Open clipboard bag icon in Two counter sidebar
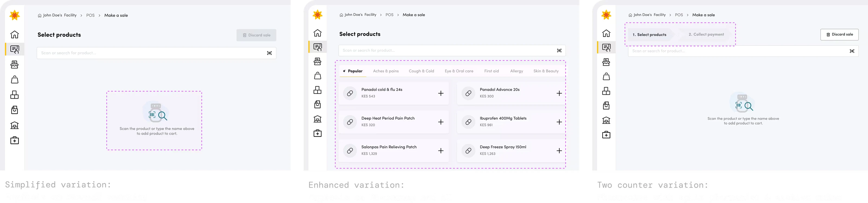This screenshot has width=868, height=203. tap(606, 106)
